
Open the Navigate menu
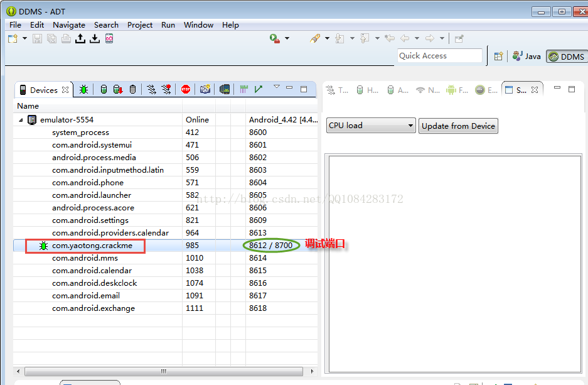pyautogui.click(x=69, y=24)
